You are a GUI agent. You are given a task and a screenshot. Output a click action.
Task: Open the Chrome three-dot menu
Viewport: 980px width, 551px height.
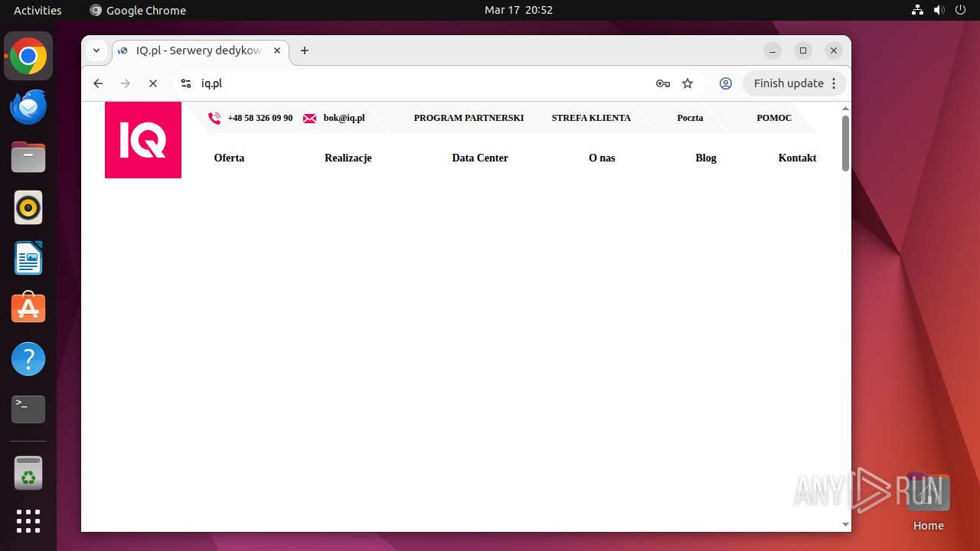pyautogui.click(x=834, y=83)
